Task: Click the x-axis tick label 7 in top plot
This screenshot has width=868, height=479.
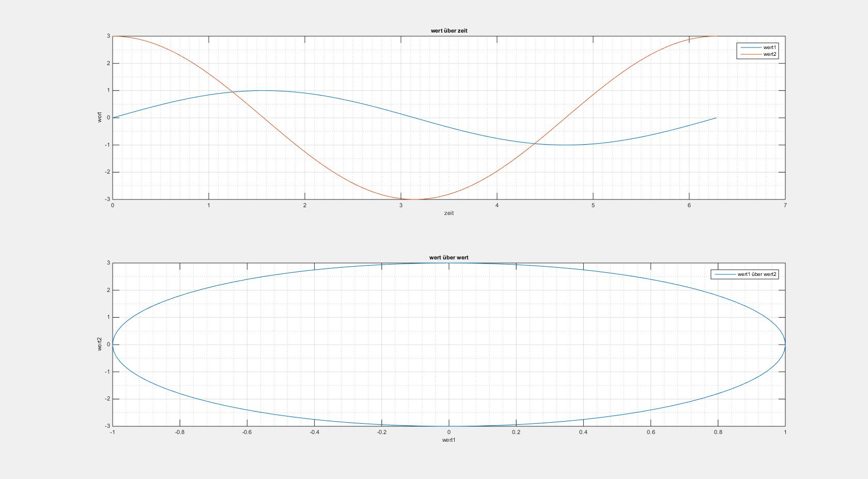Action: pyautogui.click(x=785, y=206)
